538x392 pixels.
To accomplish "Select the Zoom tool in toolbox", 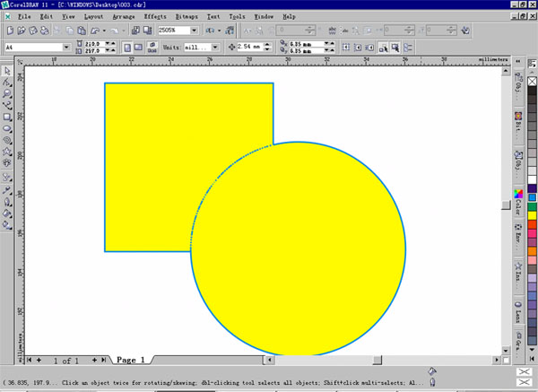I will 7,93.
